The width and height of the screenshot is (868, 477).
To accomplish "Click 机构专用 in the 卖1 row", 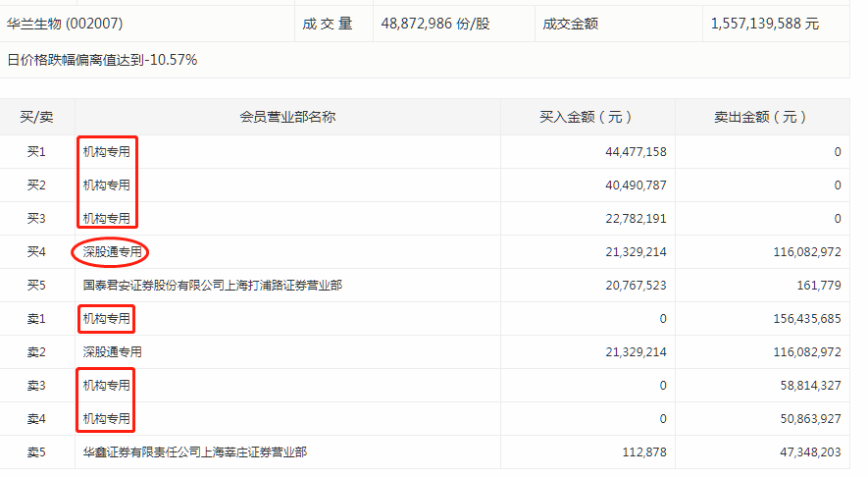I will [x=106, y=319].
